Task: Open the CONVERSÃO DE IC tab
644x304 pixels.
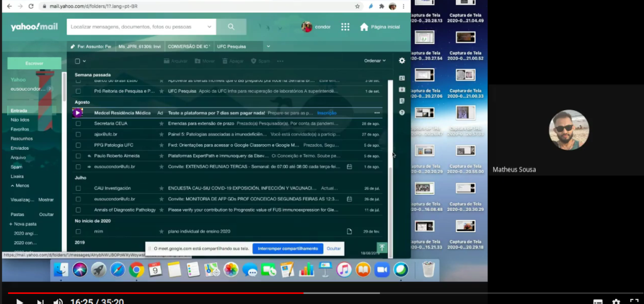Action: (x=189, y=47)
